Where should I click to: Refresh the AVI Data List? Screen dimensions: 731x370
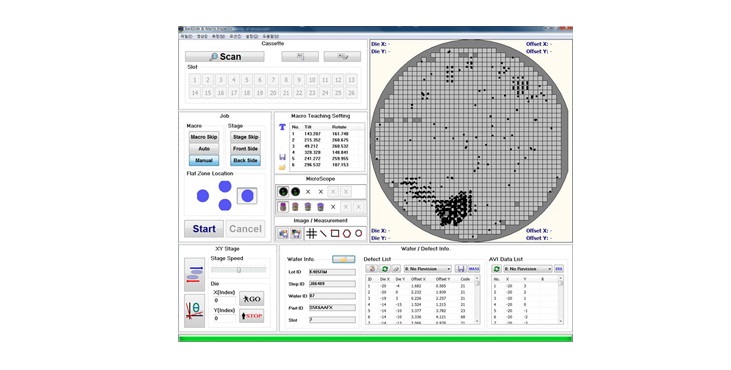[497, 269]
